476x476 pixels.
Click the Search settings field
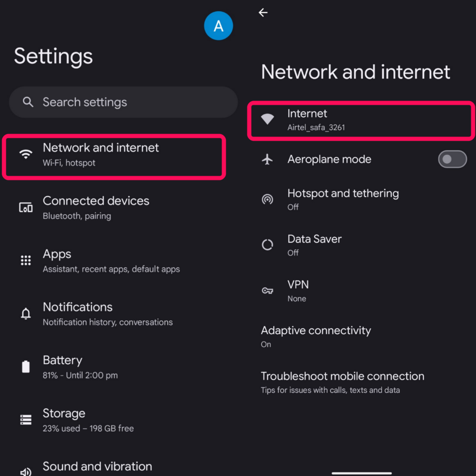click(x=123, y=102)
